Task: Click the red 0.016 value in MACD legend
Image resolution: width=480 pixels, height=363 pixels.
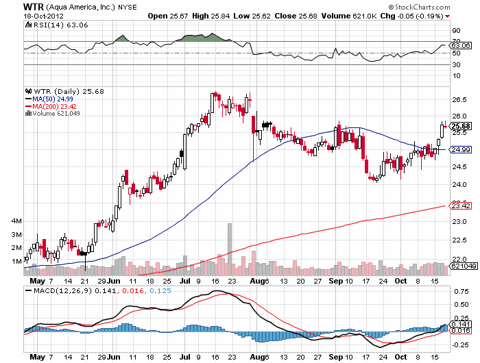Action: [x=133, y=291]
